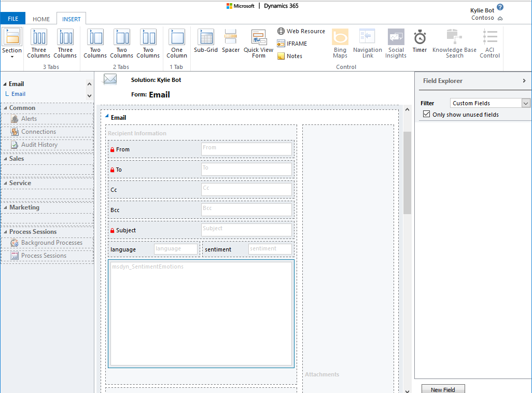532x393 pixels.
Task: Click the Kylie Bot user name
Action: point(482,10)
